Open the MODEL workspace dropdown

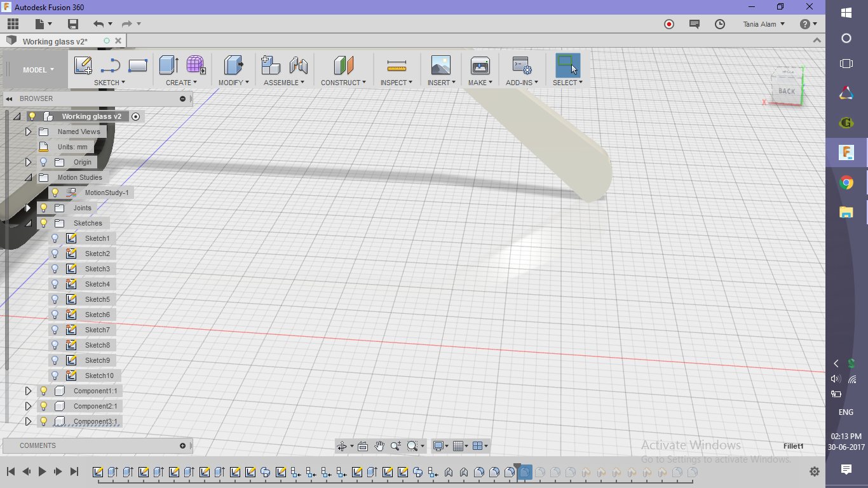click(38, 70)
